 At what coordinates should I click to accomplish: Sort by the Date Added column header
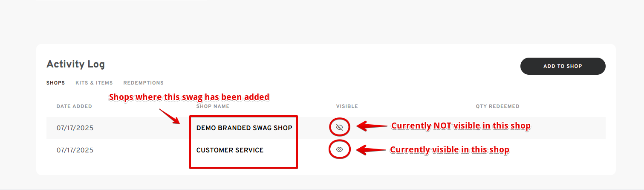point(74,106)
